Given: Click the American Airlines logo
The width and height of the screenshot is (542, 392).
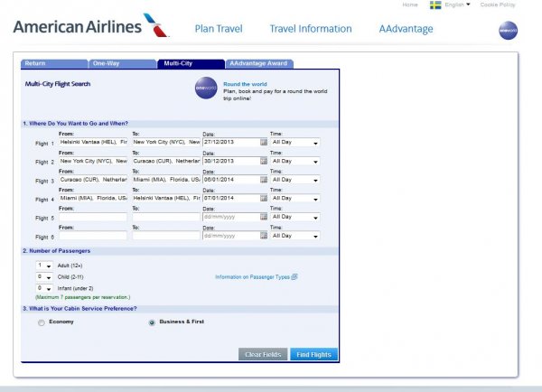Looking at the screenshot, I should [x=89, y=26].
